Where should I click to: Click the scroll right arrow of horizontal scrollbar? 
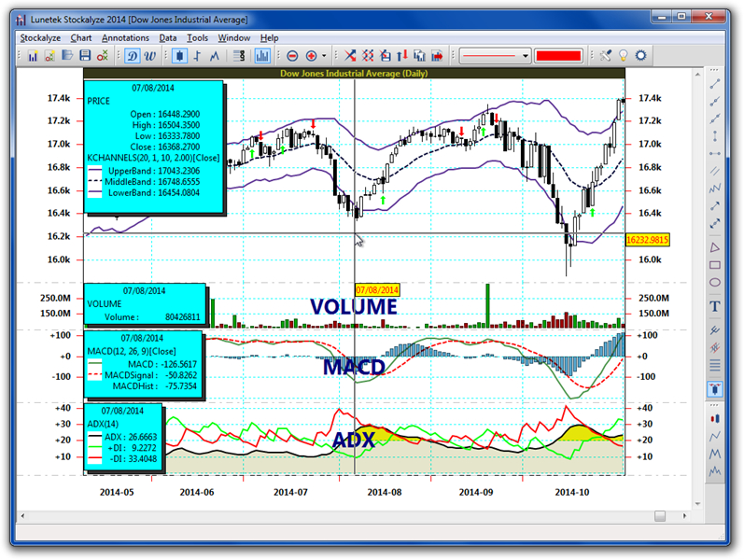coord(684,515)
